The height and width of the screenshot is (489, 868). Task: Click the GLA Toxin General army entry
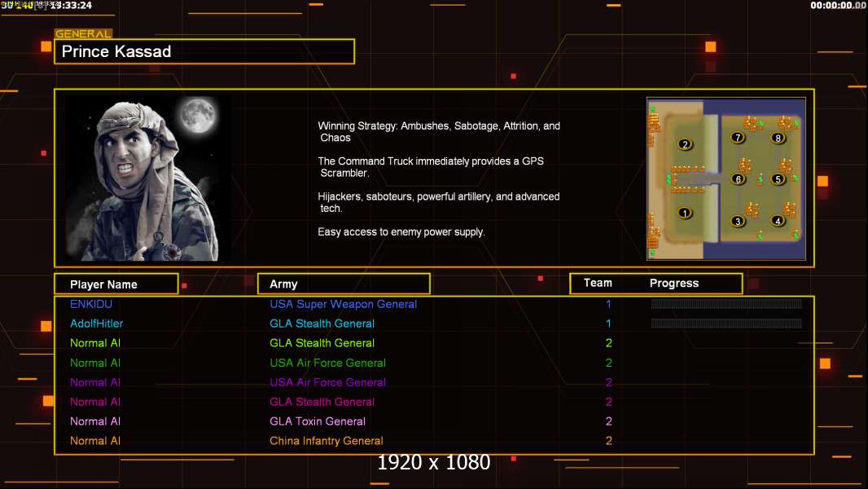[x=318, y=421]
